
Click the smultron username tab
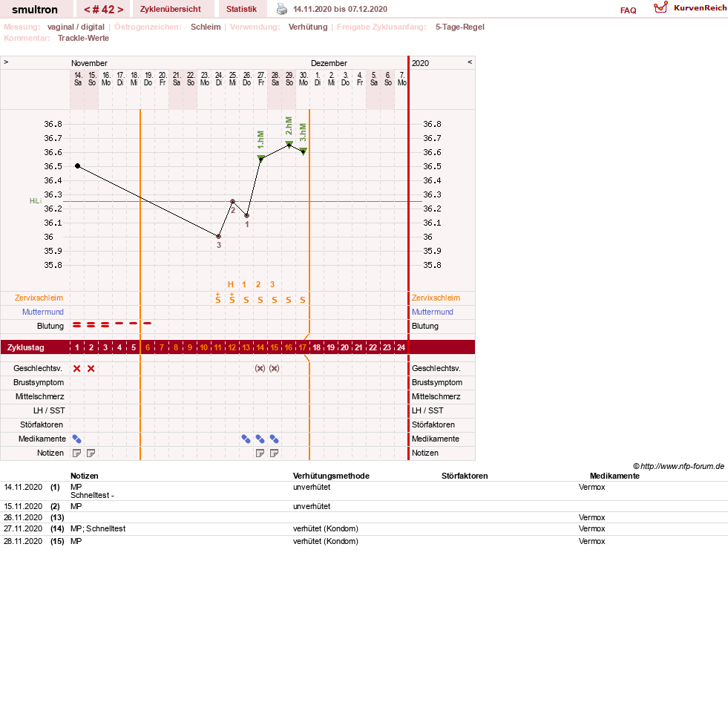pos(35,10)
